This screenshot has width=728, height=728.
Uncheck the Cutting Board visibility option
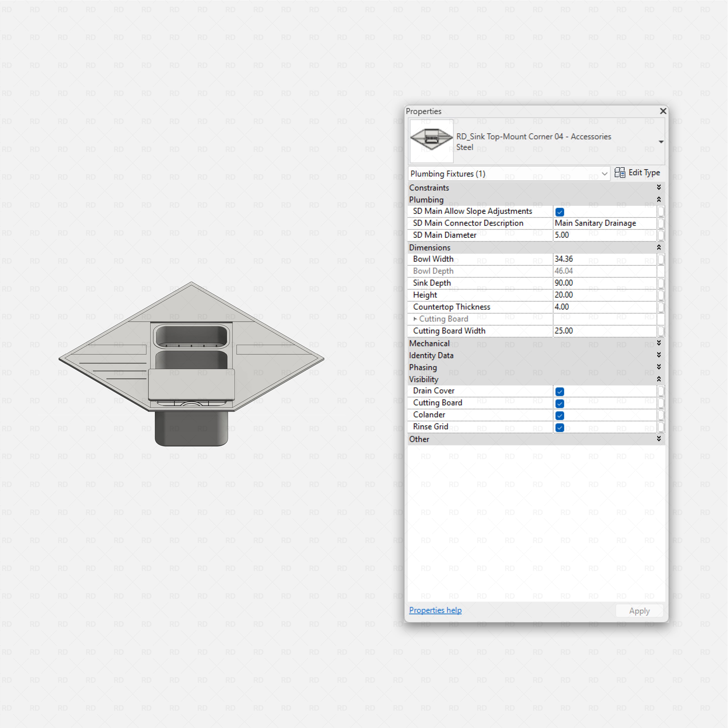tap(560, 403)
